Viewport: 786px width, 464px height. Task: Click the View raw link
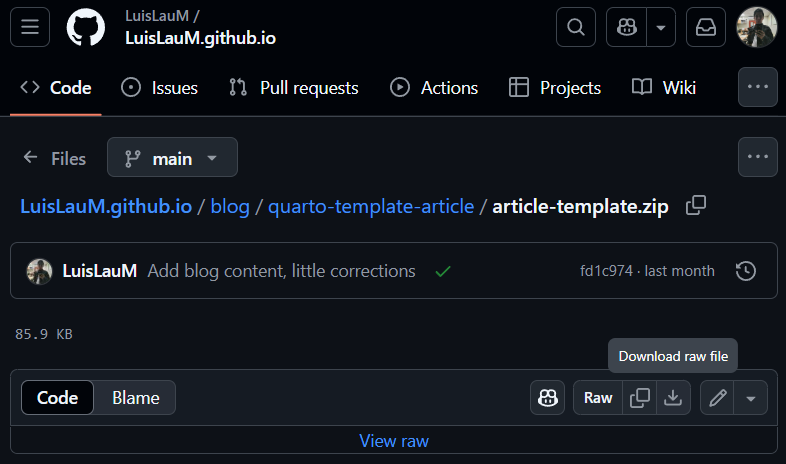(x=394, y=441)
